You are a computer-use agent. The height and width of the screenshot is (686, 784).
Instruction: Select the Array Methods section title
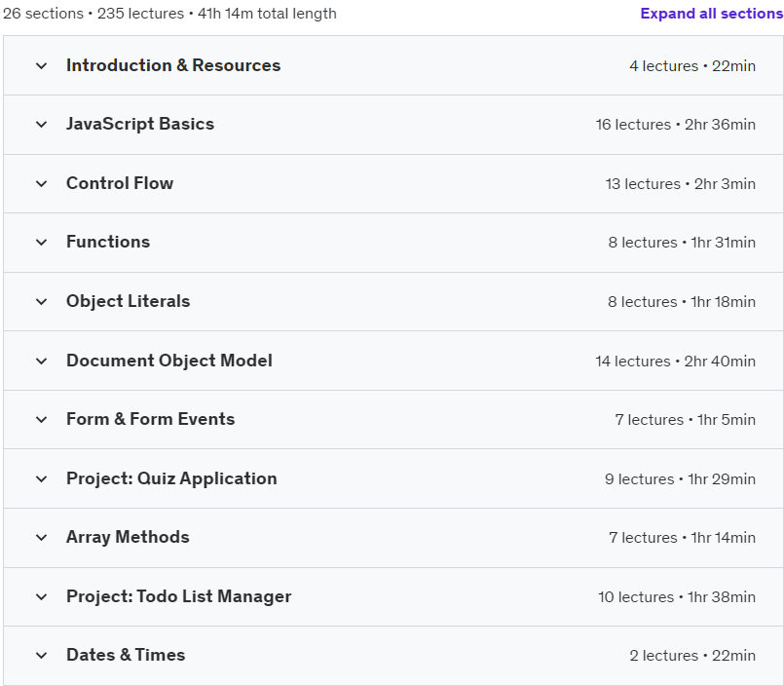(128, 537)
